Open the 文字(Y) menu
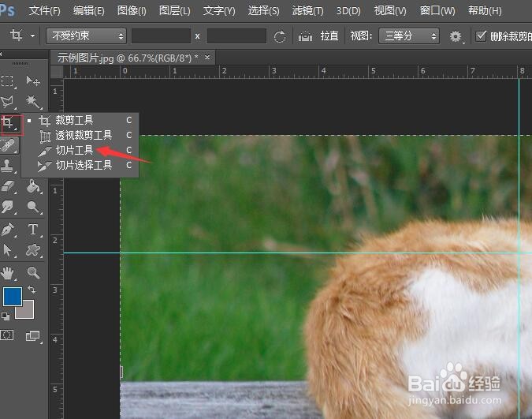Screen dimensions: 532x419 [x=219, y=11]
